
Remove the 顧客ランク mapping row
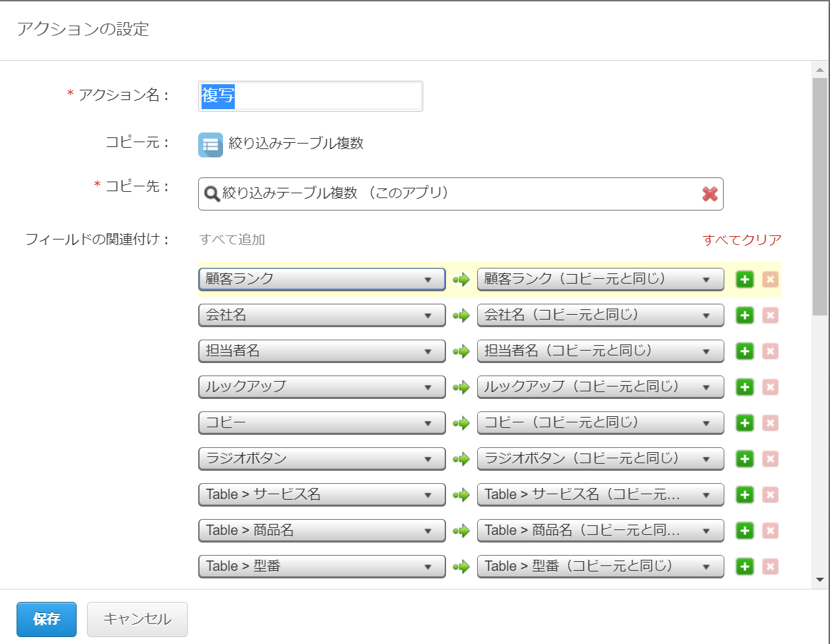pyautogui.click(x=771, y=280)
